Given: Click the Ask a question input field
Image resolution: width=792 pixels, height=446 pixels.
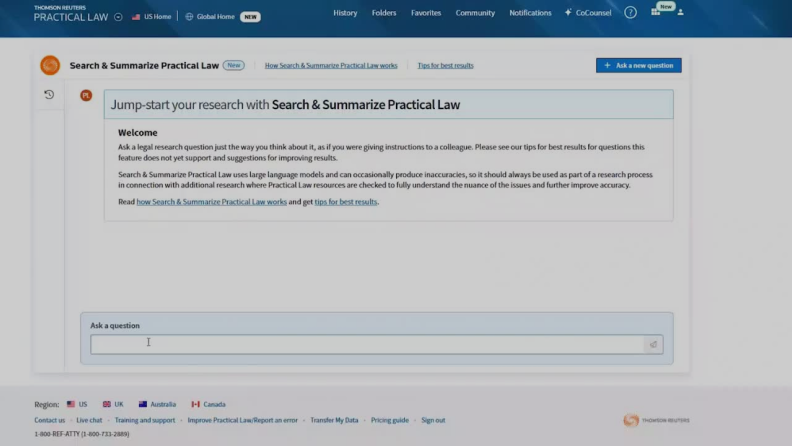Looking at the screenshot, I should pos(367,344).
